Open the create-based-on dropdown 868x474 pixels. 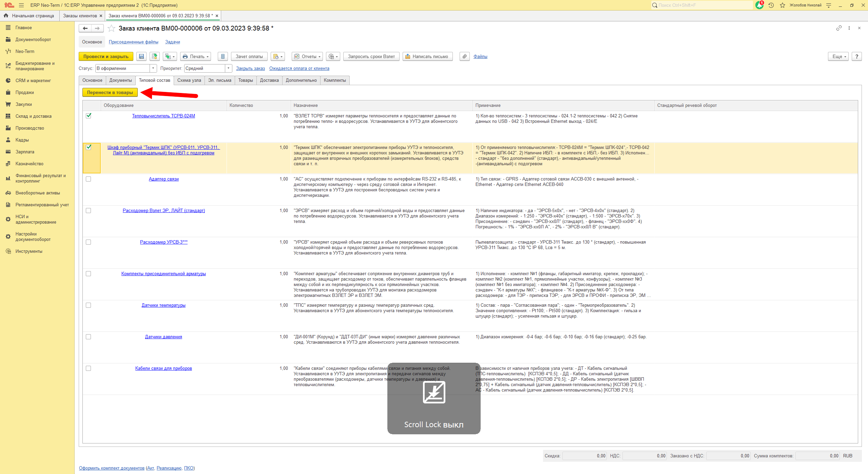(x=170, y=56)
